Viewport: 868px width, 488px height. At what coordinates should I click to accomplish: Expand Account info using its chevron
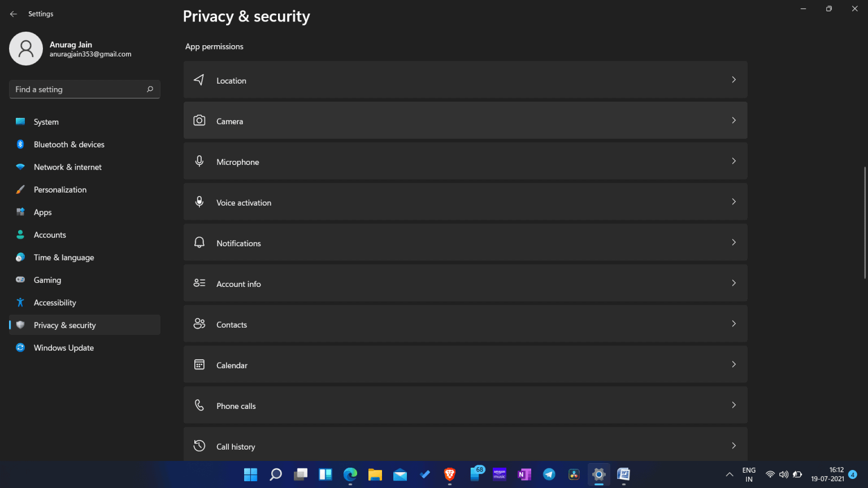pyautogui.click(x=734, y=283)
